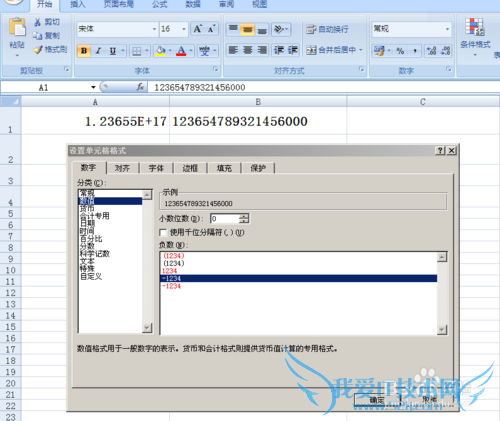
Task: Click the Decrease Decimal icon
Action: pos(446,51)
